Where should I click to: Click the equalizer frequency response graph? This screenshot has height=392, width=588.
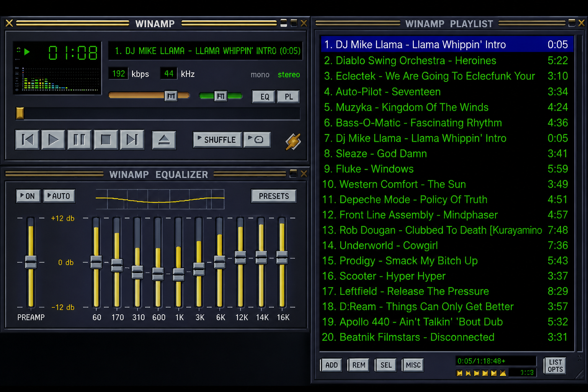(160, 199)
